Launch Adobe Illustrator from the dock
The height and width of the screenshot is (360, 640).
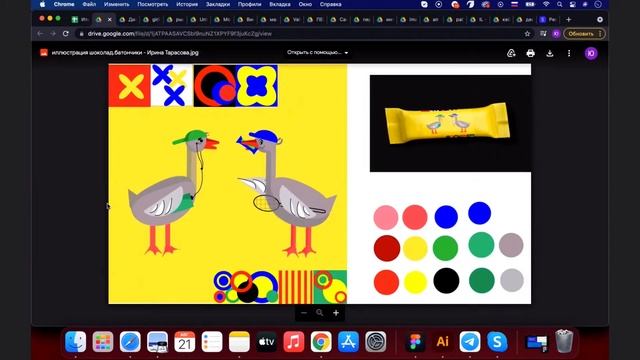(x=442, y=341)
